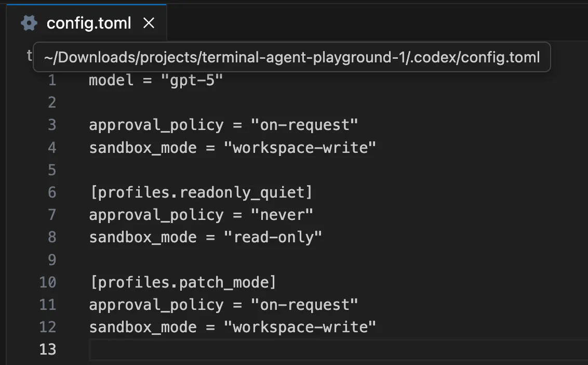Click sandbox_mode key on line 8

point(143,237)
